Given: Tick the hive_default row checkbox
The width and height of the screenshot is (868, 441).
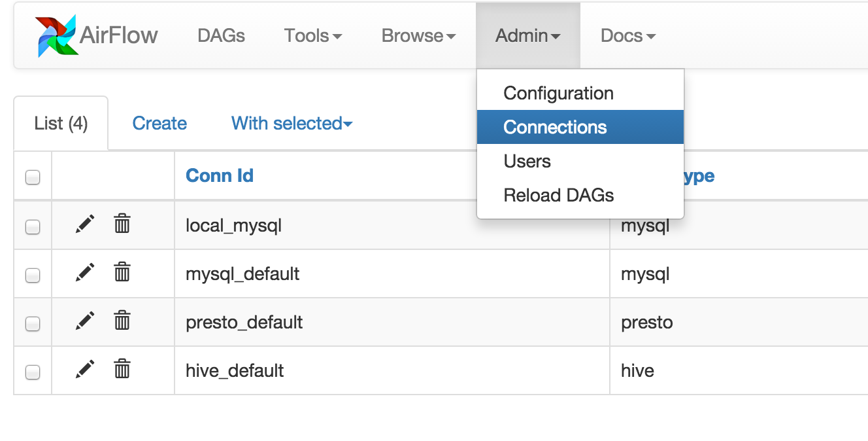Looking at the screenshot, I should [33, 372].
